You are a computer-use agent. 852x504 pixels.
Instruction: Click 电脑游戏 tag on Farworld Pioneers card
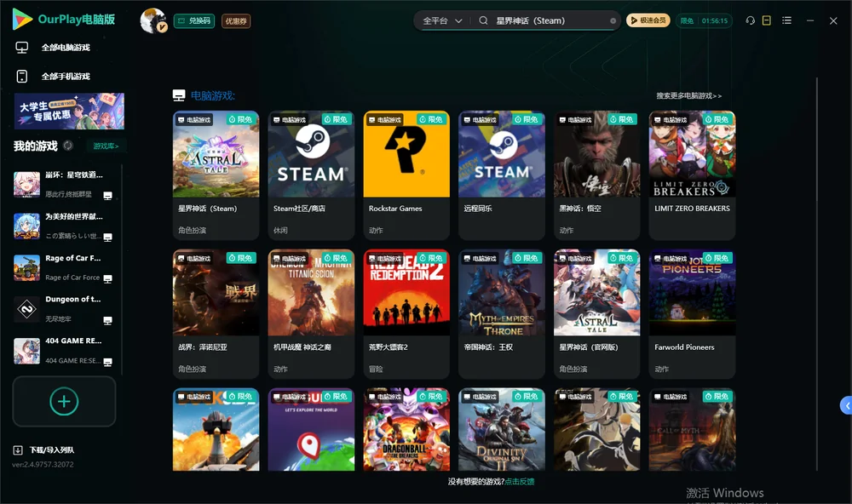pos(671,259)
